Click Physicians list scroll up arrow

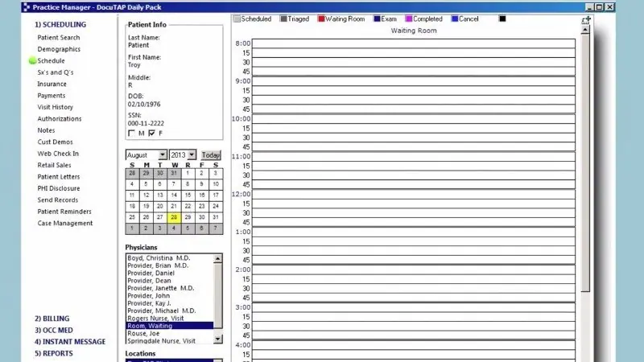217,258
